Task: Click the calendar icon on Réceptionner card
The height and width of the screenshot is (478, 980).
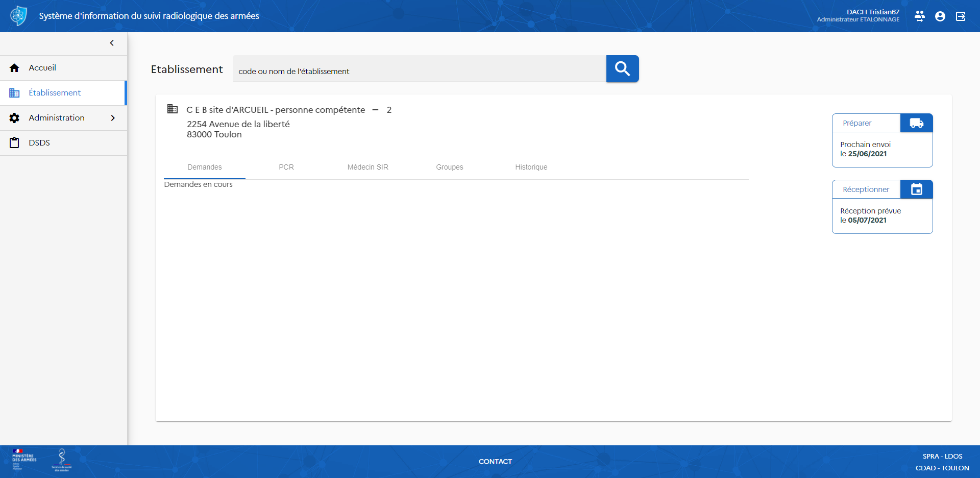Action: [x=917, y=189]
